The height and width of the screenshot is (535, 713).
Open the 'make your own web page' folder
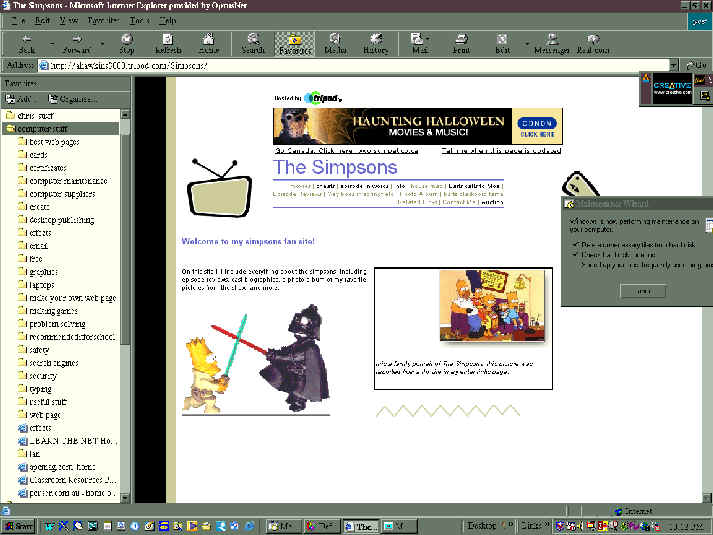pyautogui.click(x=67, y=298)
